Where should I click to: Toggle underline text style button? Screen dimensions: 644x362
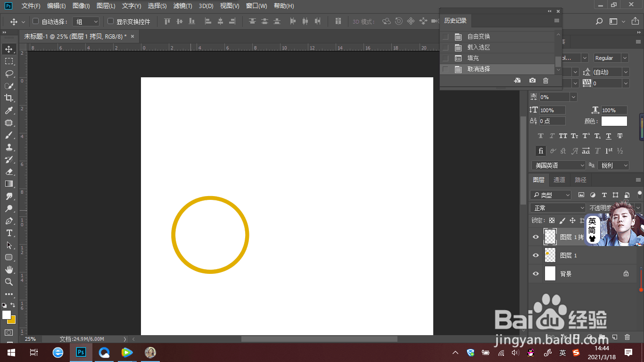coord(609,136)
